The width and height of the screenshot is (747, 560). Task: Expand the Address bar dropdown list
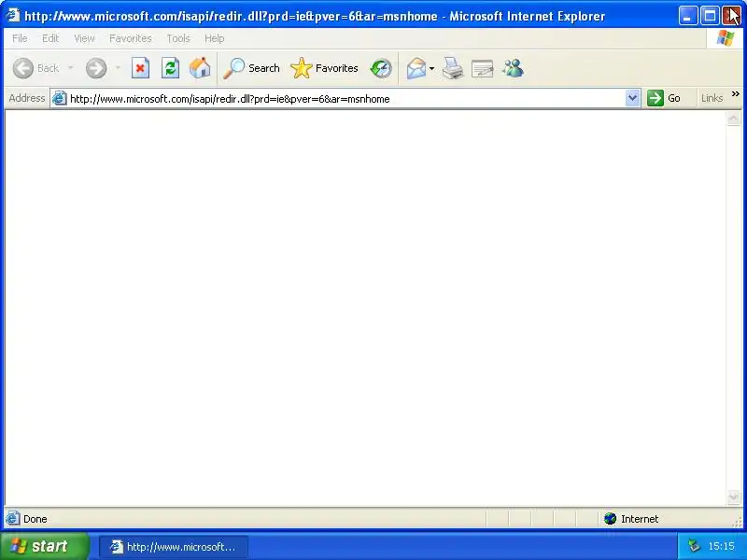pyautogui.click(x=632, y=99)
